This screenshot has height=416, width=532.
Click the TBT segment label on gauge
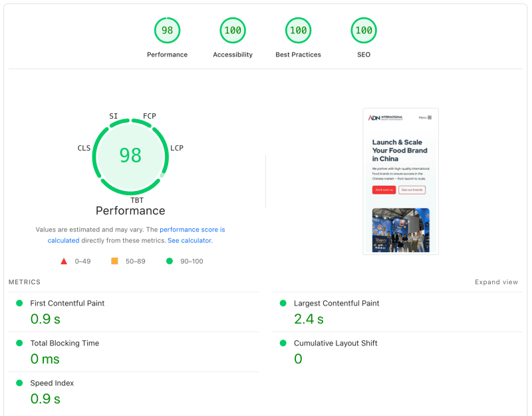click(137, 200)
